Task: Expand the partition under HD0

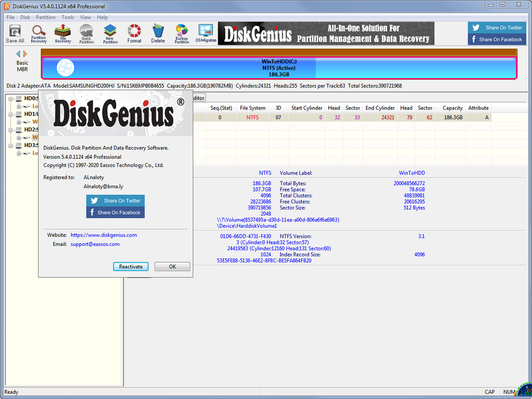Action: tap(19, 107)
